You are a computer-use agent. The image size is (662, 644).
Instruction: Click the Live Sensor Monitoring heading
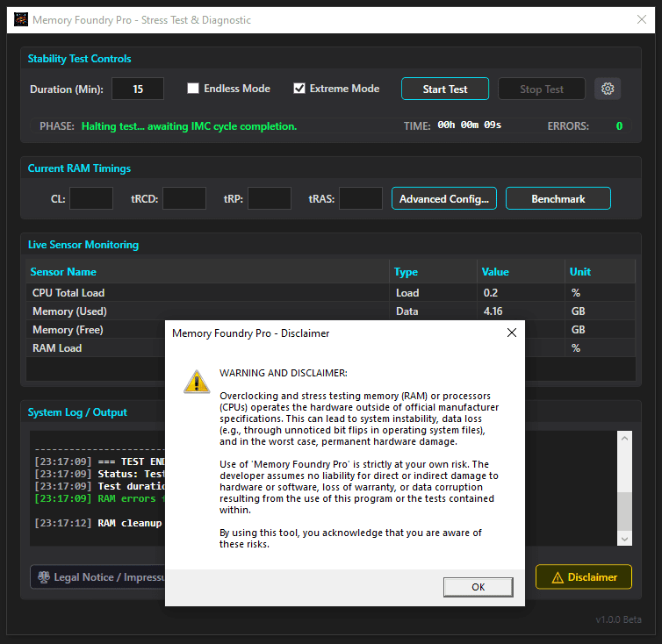click(x=83, y=244)
